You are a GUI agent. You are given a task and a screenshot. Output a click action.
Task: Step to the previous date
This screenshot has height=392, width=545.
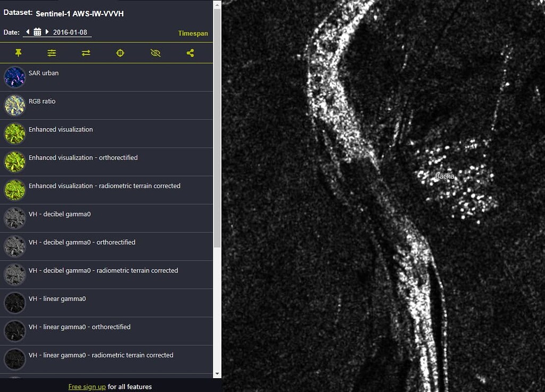(27, 31)
